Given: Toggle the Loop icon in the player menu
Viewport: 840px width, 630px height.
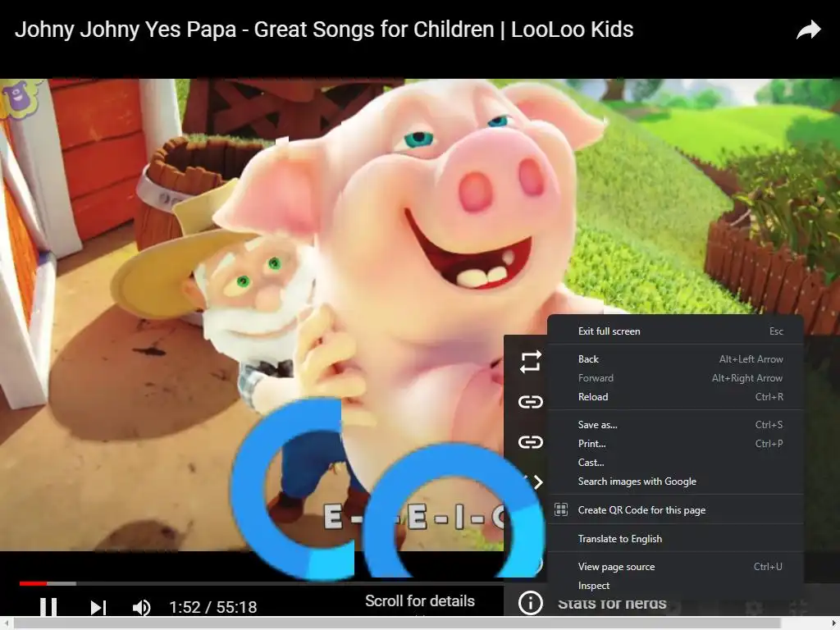Looking at the screenshot, I should pyautogui.click(x=531, y=362).
